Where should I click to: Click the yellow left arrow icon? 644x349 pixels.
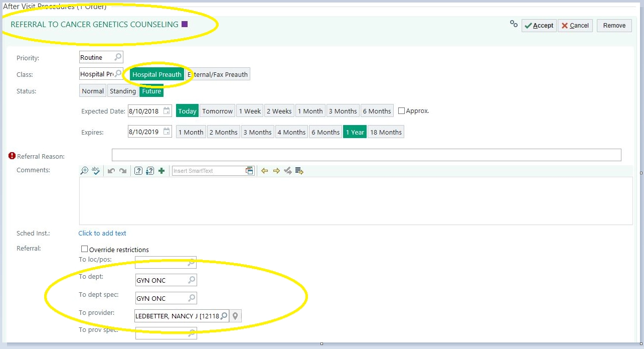coord(265,171)
